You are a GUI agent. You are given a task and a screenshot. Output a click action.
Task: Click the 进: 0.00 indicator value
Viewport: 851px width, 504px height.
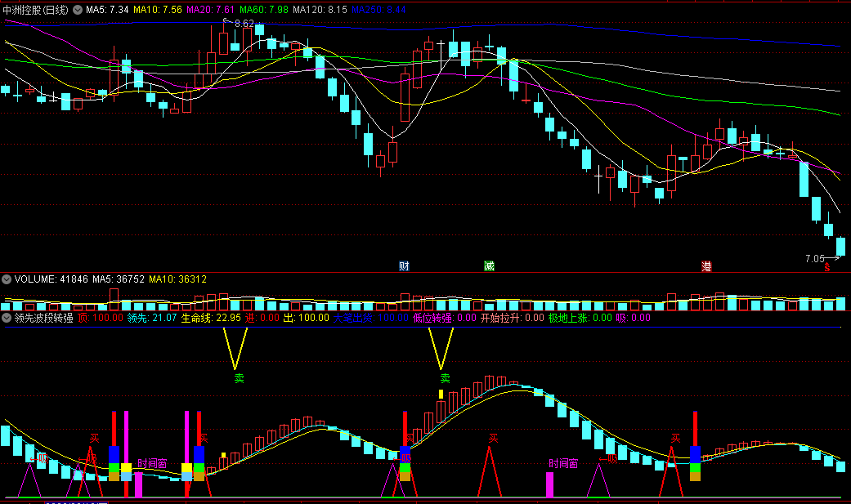pos(262,318)
